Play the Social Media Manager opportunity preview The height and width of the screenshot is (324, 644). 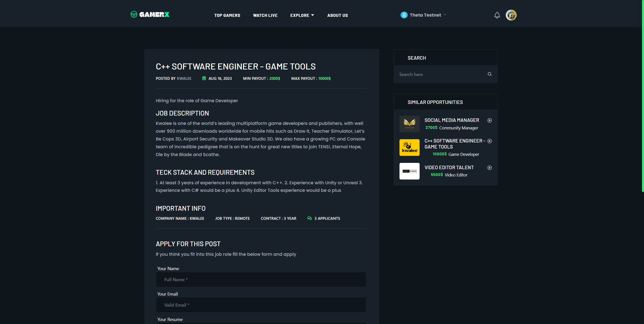tap(490, 120)
